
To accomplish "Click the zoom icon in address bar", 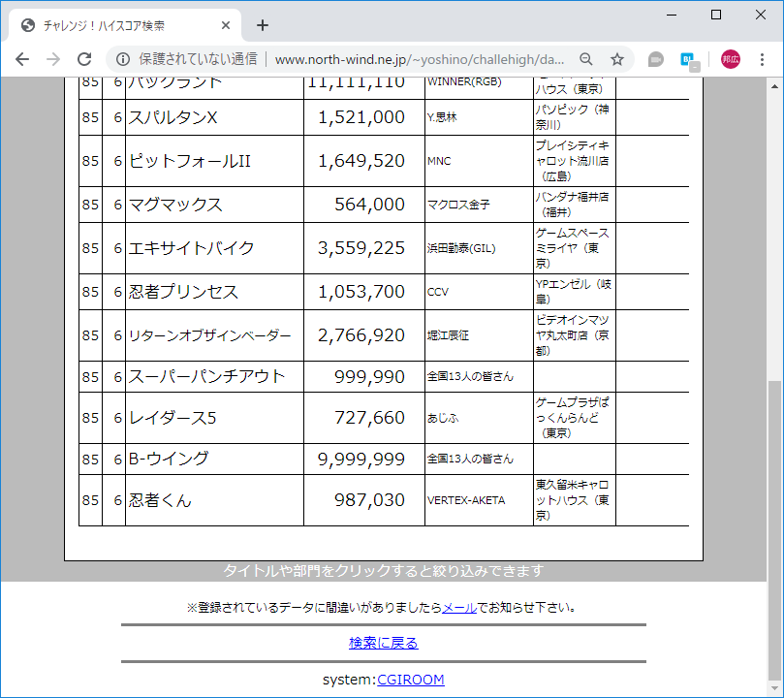I will point(585,58).
